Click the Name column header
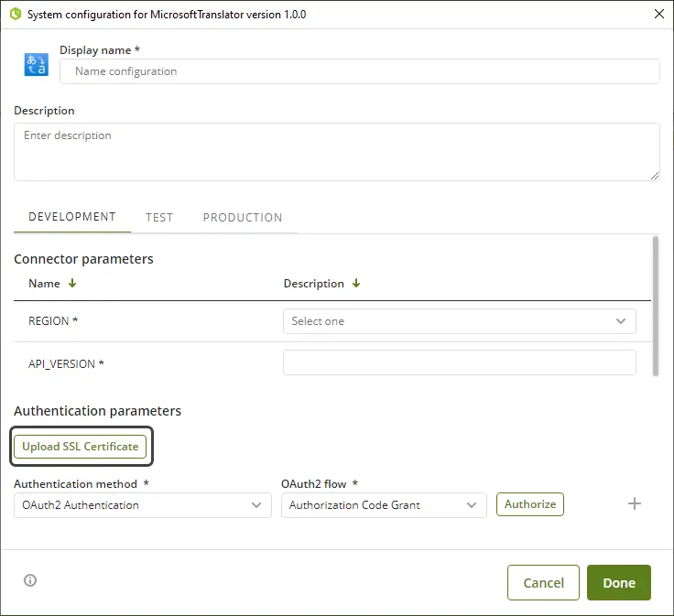Viewport: 674px width, 616px height. pos(44,284)
